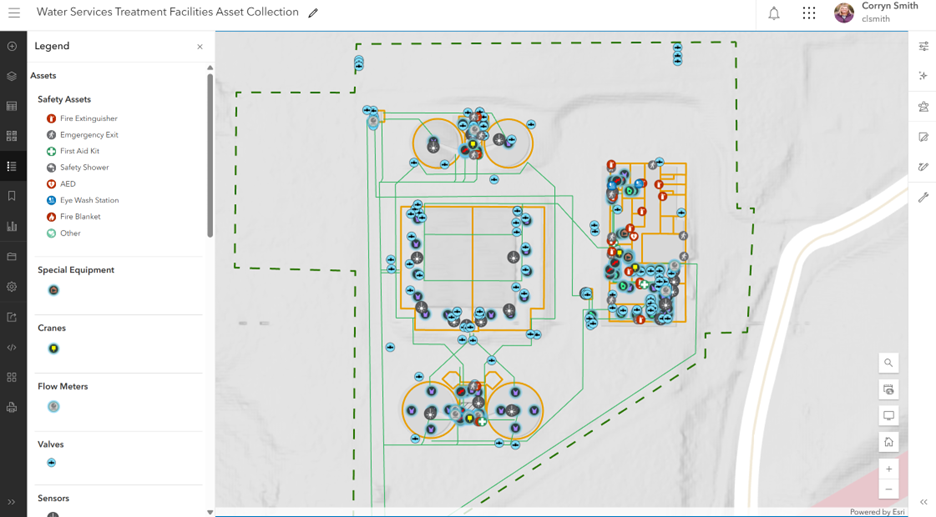The width and height of the screenshot is (936, 517).
Task: Click the map search magnifier button
Action: (x=888, y=363)
